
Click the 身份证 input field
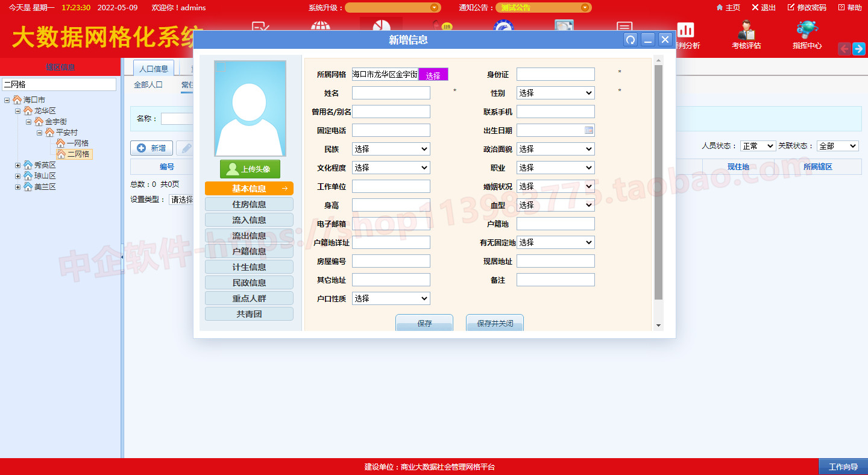point(555,74)
